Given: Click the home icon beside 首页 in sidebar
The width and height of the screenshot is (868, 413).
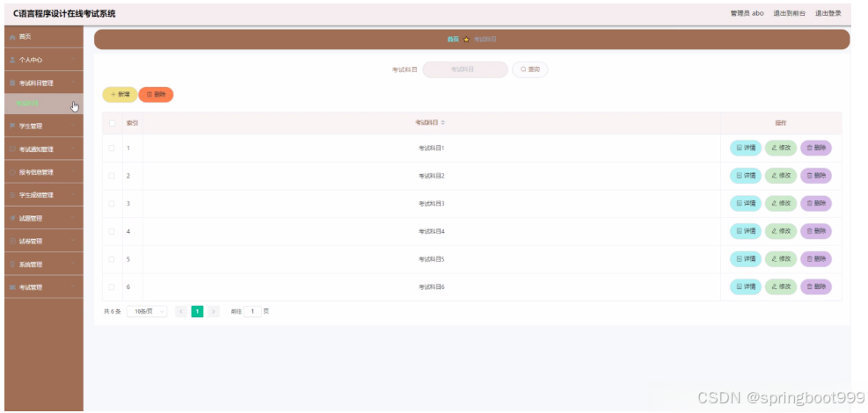Looking at the screenshot, I should 12,37.
